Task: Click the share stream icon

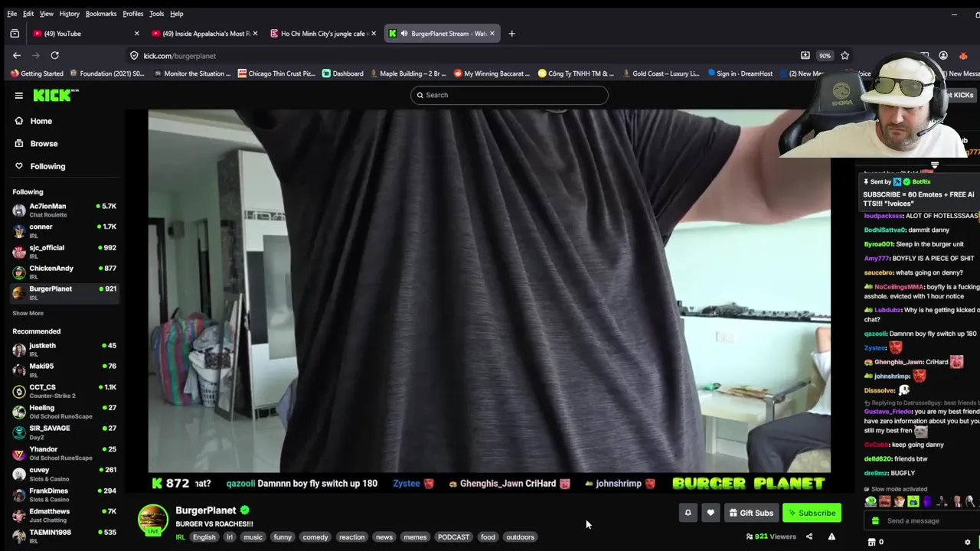Action: (808, 536)
